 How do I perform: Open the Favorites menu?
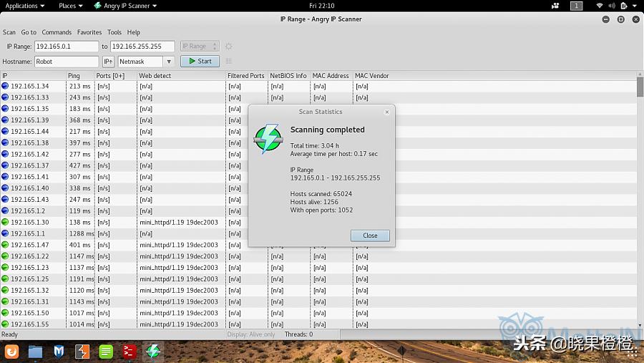click(89, 32)
